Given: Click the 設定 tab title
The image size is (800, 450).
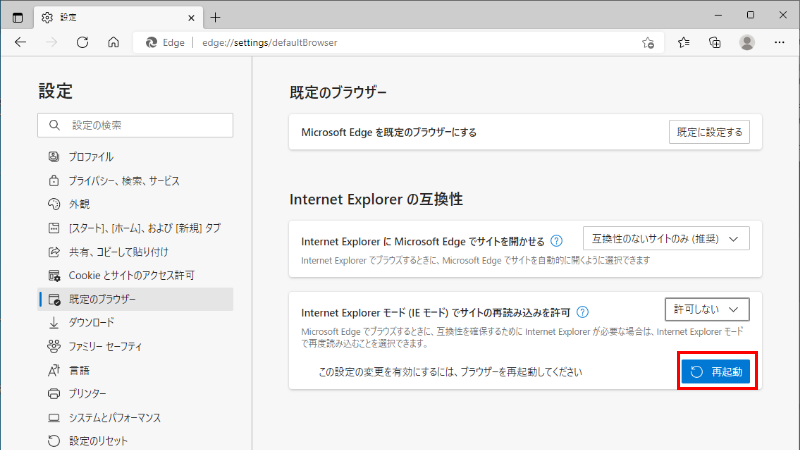Looking at the screenshot, I should [x=68, y=17].
